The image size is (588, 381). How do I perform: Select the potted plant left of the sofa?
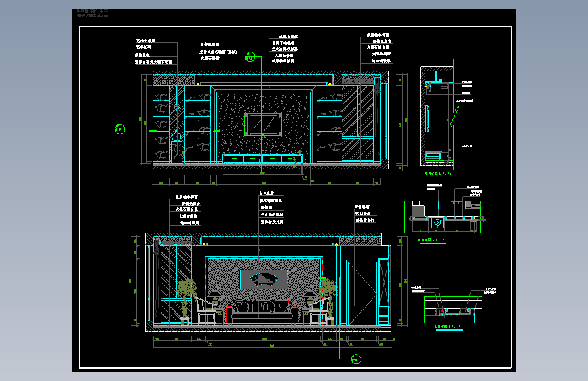(186, 302)
